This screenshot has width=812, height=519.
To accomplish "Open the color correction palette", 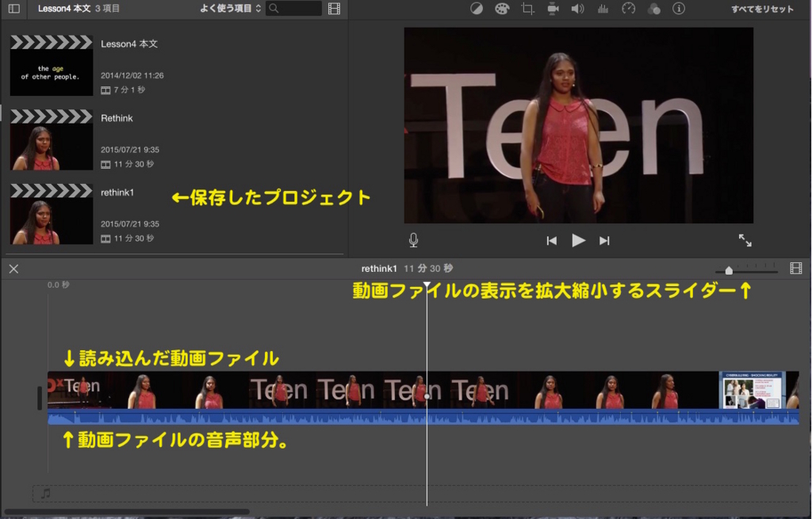I will (x=502, y=8).
